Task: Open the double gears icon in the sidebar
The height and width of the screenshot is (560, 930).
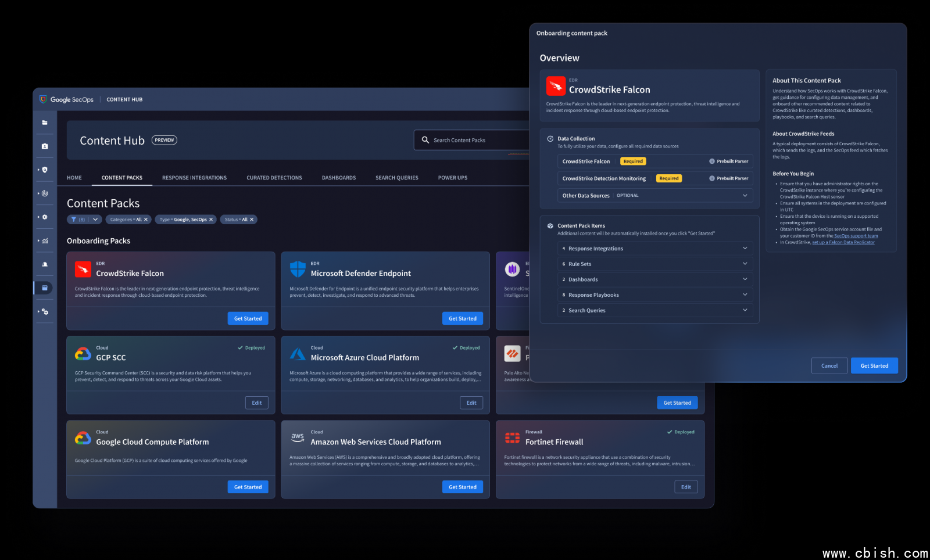Action: pos(45,311)
